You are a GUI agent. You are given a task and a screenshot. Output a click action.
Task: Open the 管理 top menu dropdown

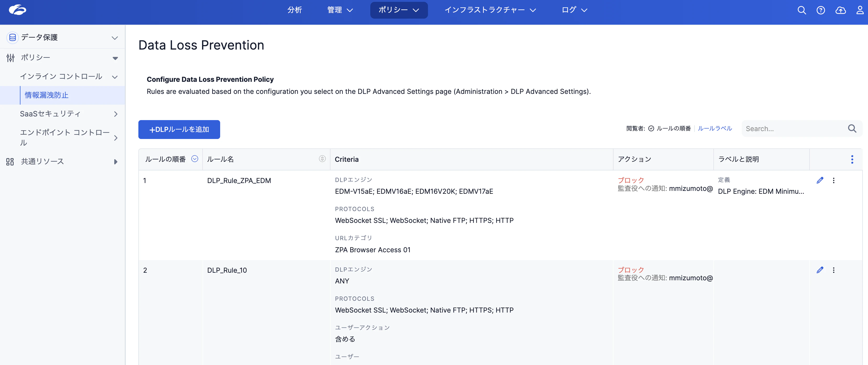click(340, 10)
